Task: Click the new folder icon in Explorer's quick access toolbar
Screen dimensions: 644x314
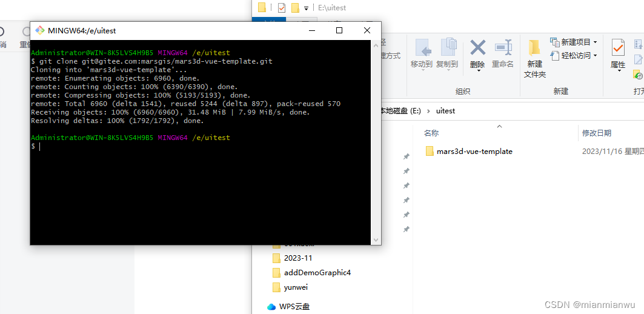Action: 295,7
